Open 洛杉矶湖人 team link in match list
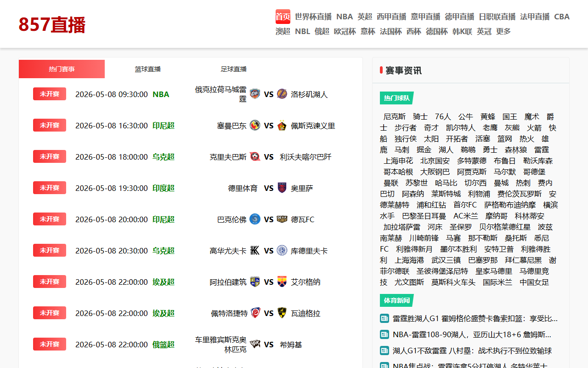Image resolution: width=588 pixels, height=368 pixels. tap(309, 94)
